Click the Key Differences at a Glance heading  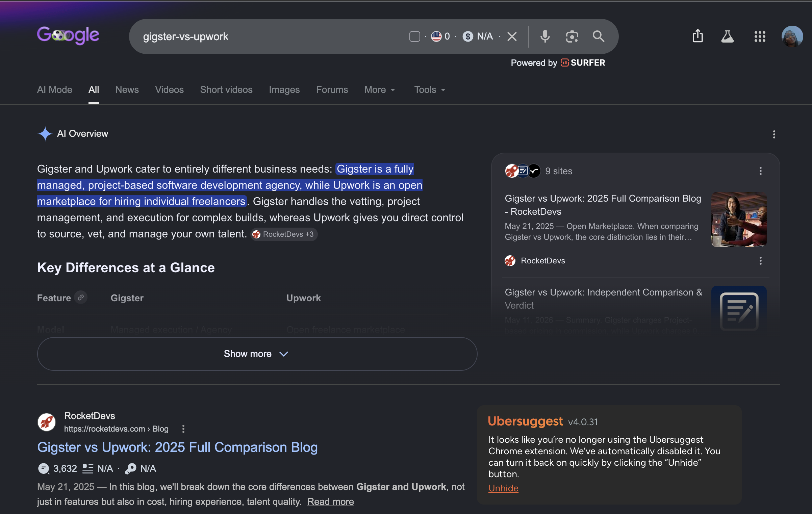126,267
